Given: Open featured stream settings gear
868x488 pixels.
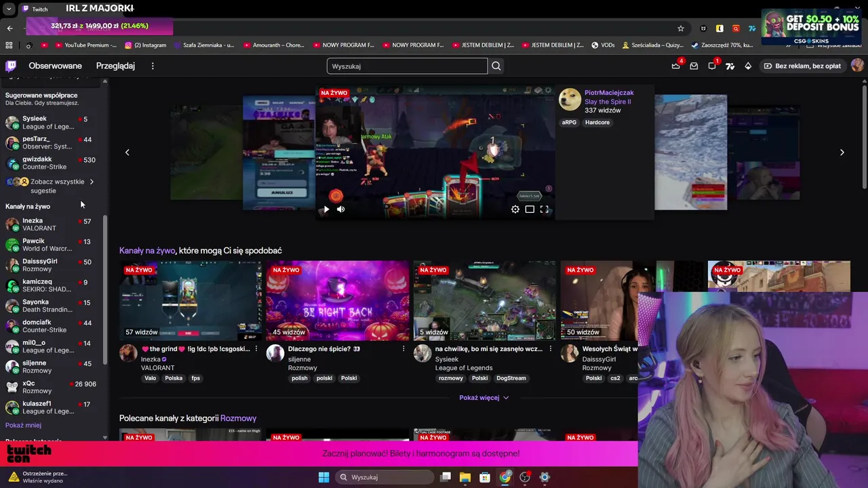Looking at the screenshot, I should click(x=515, y=209).
